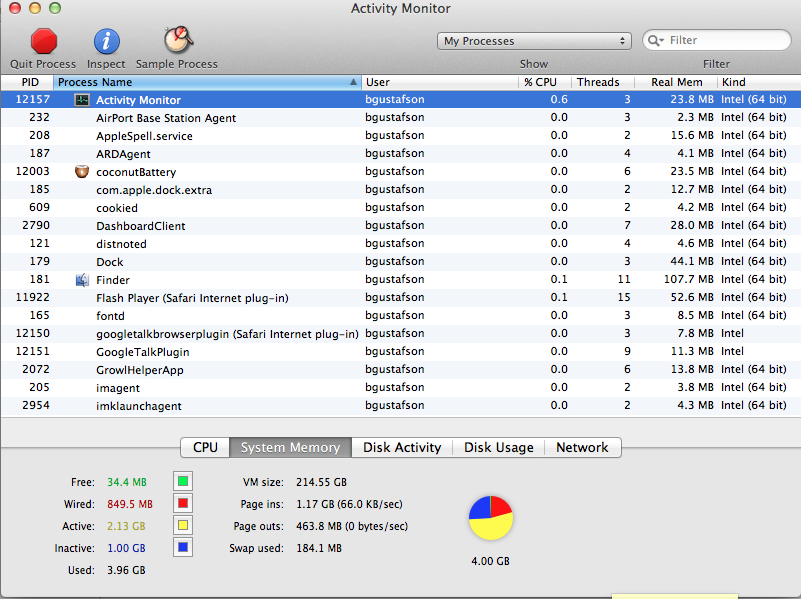This screenshot has width=801, height=599.
Task: Sort by Kind column header
Action: click(x=759, y=82)
